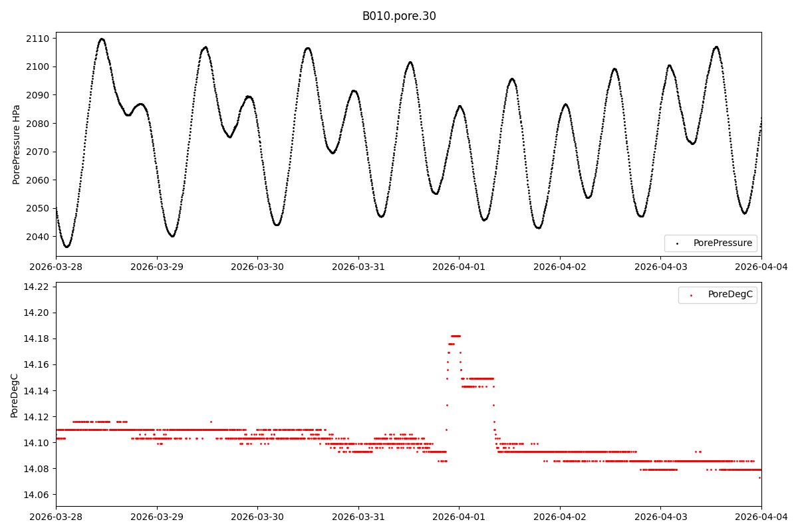Image resolution: width=798 pixels, height=532 pixels.
Task: Click the 14.22 tick on temperature axis
Action: pyautogui.click(x=35, y=287)
